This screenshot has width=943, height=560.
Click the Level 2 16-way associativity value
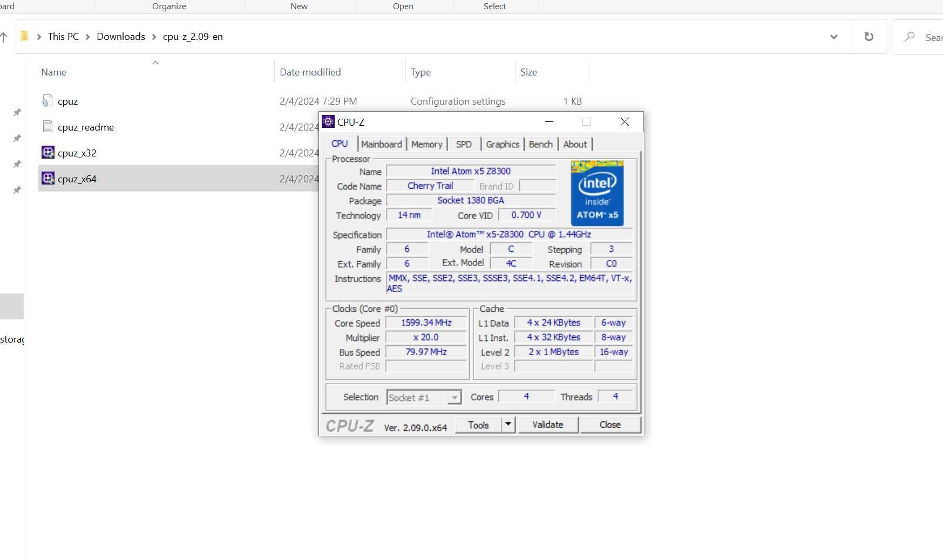[x=614, y=352]
